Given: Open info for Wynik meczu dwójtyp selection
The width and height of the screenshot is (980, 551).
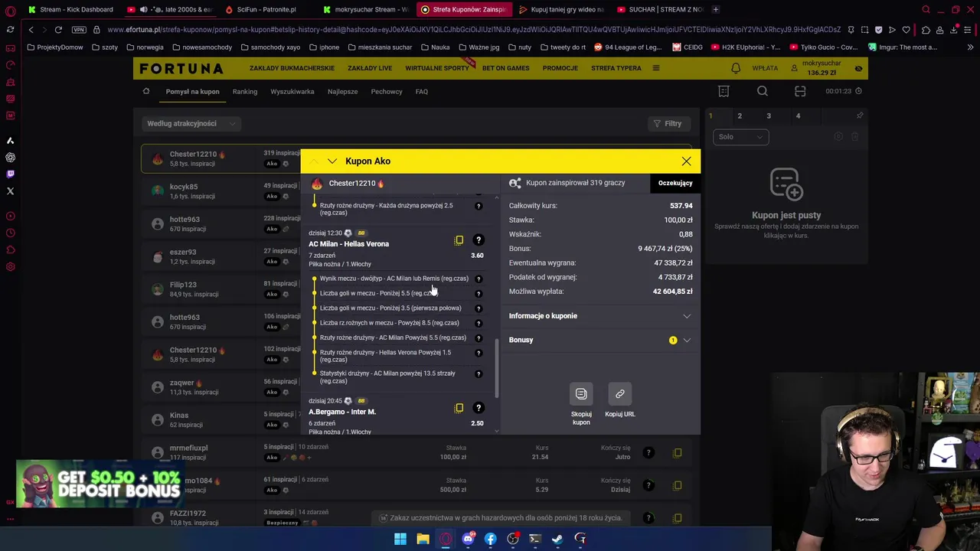Looking at the screenshot, I should [x=479, y=279].
